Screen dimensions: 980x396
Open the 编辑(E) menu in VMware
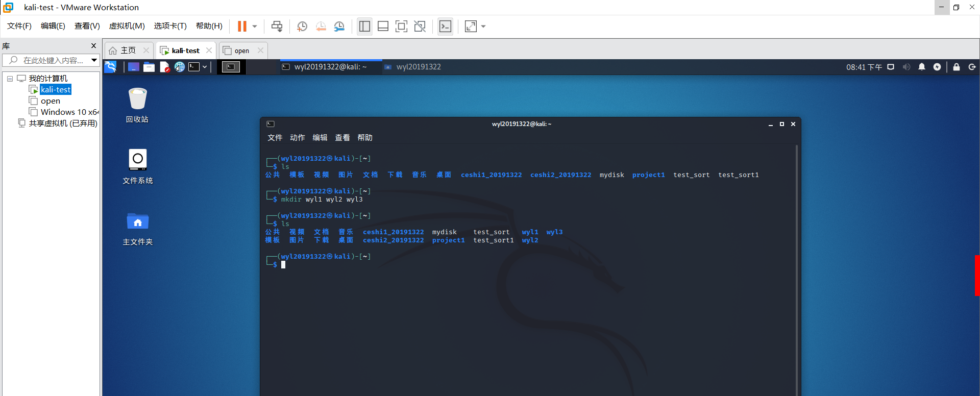coord(53,26)
